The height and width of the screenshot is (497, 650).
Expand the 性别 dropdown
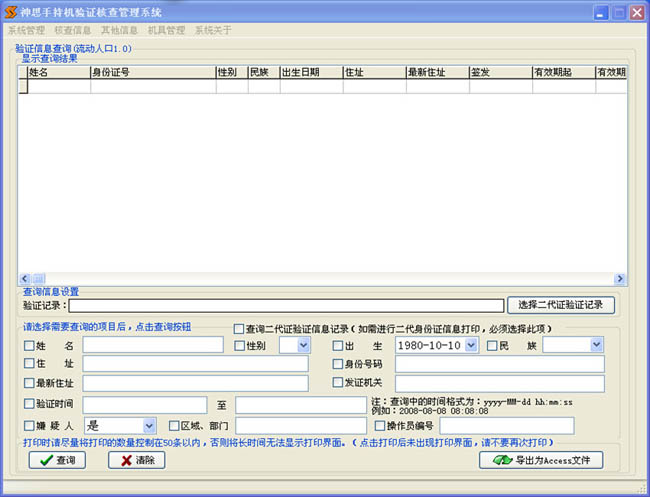point(303,345)
